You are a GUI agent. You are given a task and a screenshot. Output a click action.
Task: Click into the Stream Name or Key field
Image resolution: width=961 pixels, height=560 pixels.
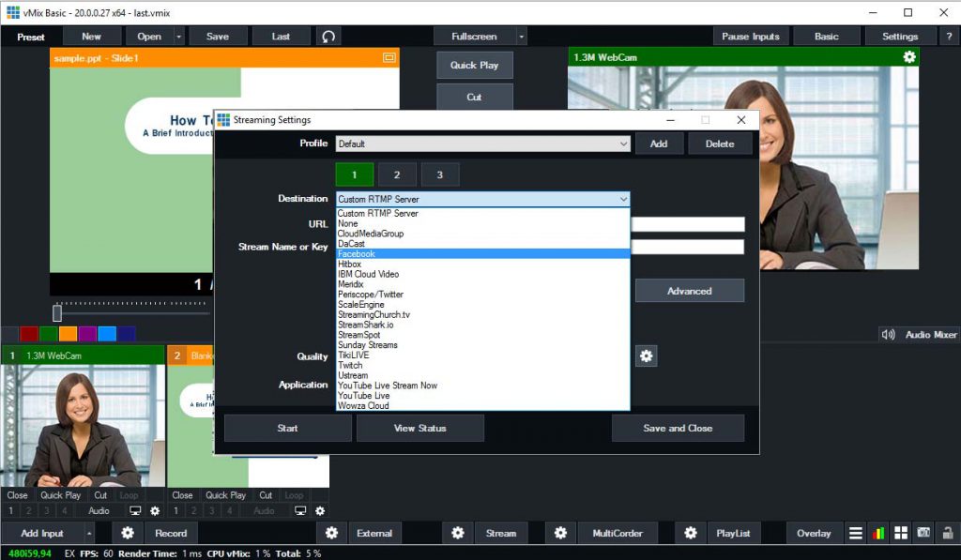pos(688,247)
